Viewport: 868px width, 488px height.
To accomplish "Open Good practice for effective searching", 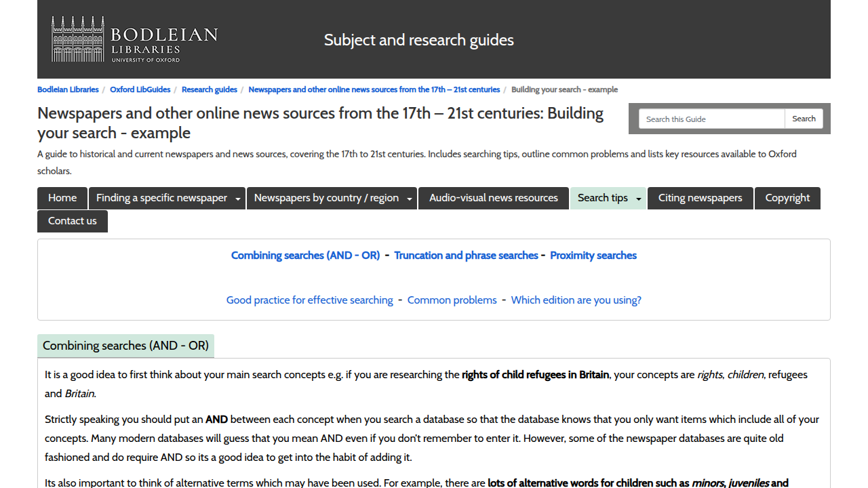I will (310, 300).
